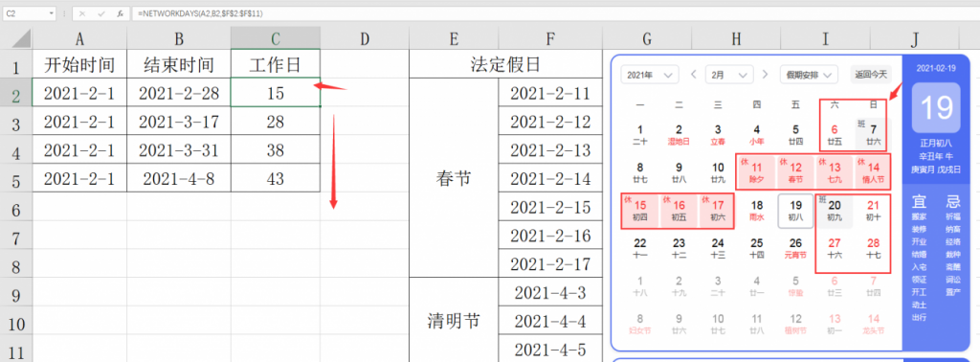Select February 4 小年 in calendar
Viewport: 980px width, 362px height.
[757, 135]
